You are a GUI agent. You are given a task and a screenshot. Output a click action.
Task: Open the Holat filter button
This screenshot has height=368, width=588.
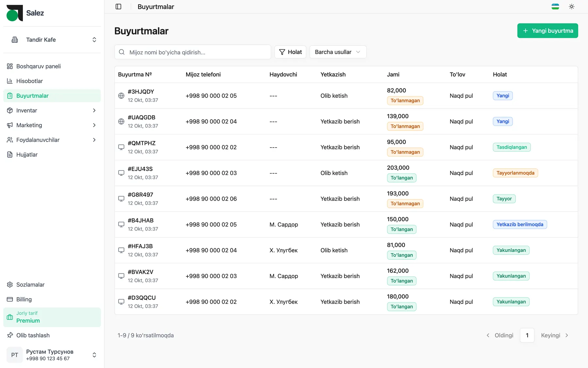290,52
